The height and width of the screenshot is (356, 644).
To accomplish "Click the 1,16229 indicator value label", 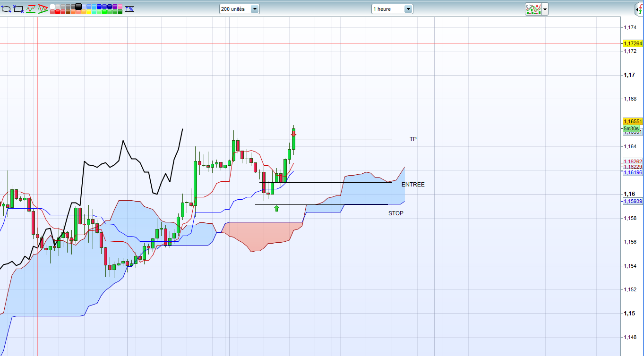I will (x=633, y=167).
